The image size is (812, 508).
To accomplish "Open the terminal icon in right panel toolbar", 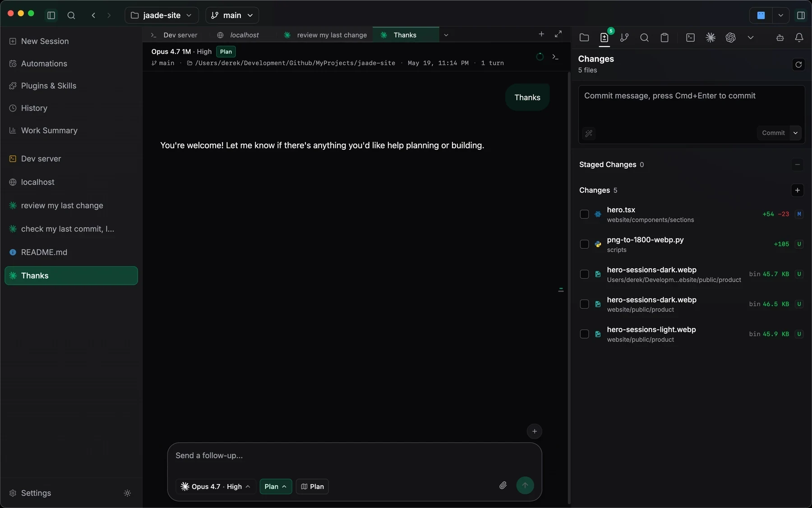I will click(x=690, y=37).
